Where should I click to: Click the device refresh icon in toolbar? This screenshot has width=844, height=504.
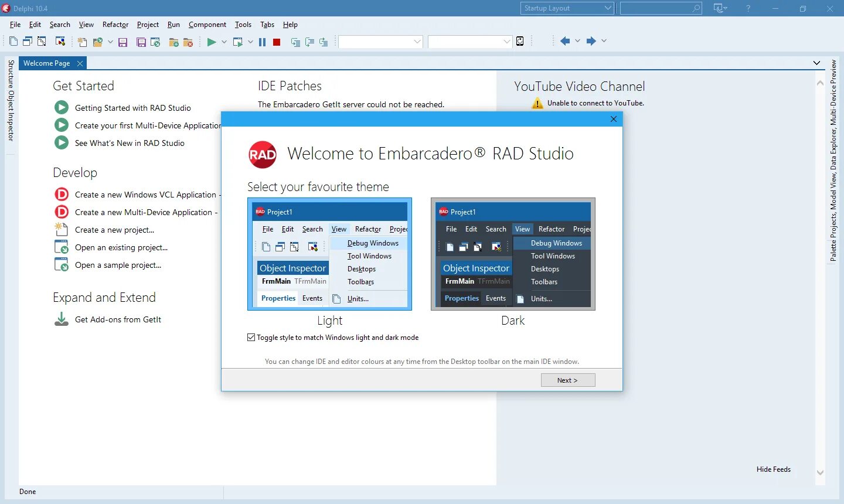[520, 41]
